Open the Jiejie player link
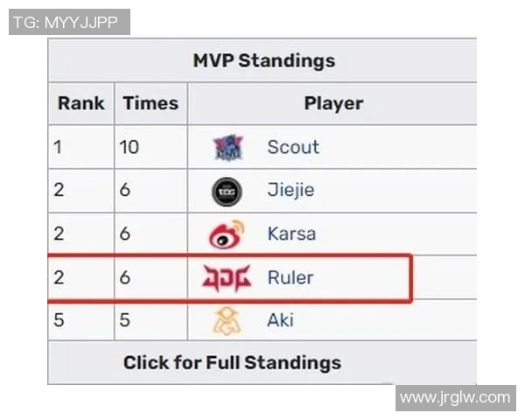 coord(290,191)
